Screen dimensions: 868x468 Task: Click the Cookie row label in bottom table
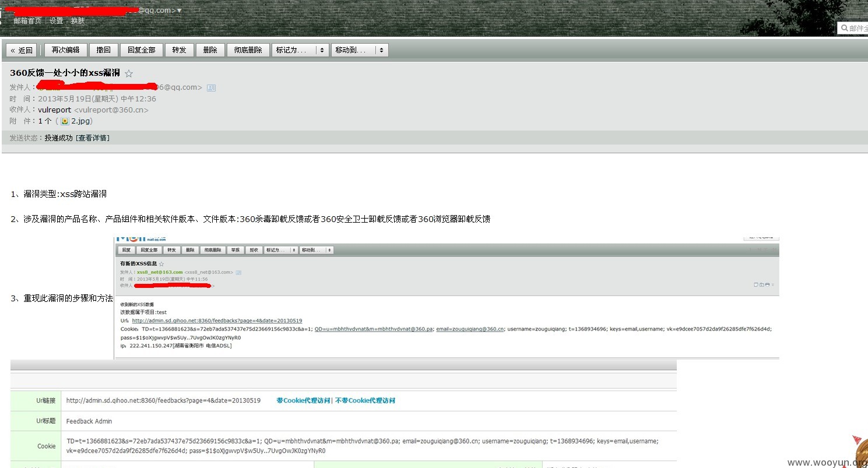(47, 446)
